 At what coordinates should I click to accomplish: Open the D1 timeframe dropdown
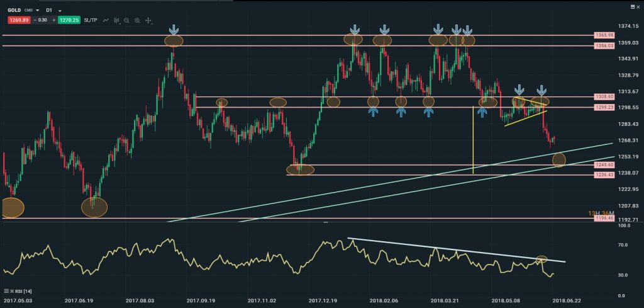(x=60, y=11)
